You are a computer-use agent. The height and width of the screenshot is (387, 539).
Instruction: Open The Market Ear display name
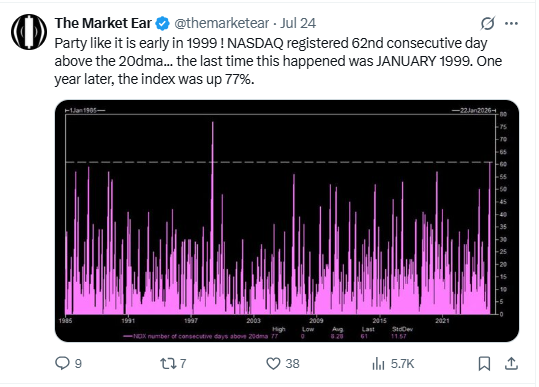pyautogui.click(x=103, y=23)
